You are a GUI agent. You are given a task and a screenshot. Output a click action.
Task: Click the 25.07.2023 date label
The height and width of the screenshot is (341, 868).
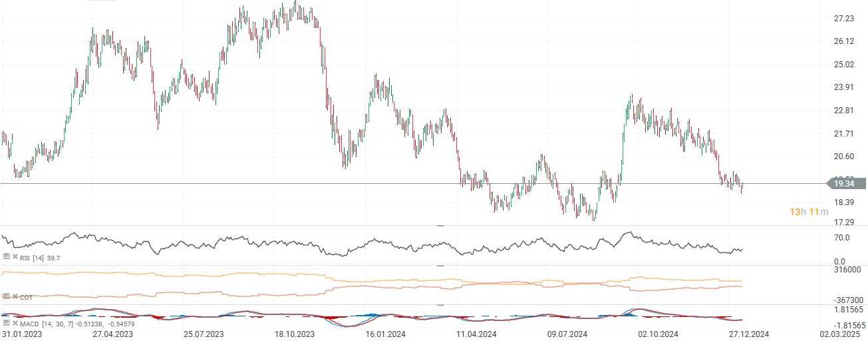click(204, 334)
